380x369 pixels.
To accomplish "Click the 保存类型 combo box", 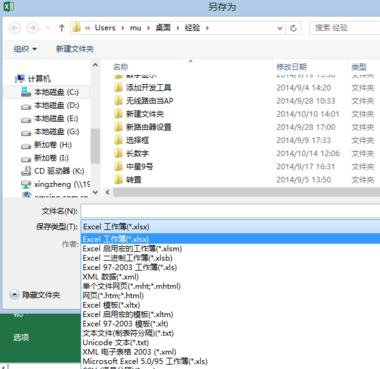I will (x=230, y=227).
